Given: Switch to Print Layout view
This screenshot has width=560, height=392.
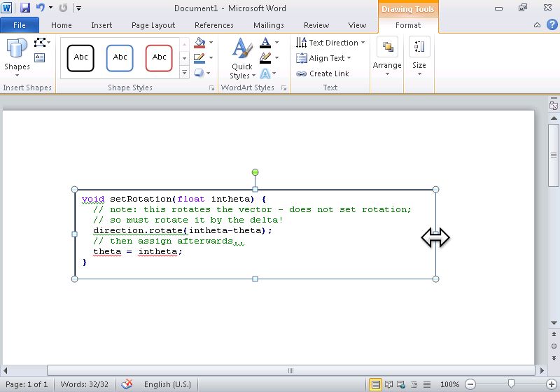Looking at the screenshot, I should pos(375,384).
